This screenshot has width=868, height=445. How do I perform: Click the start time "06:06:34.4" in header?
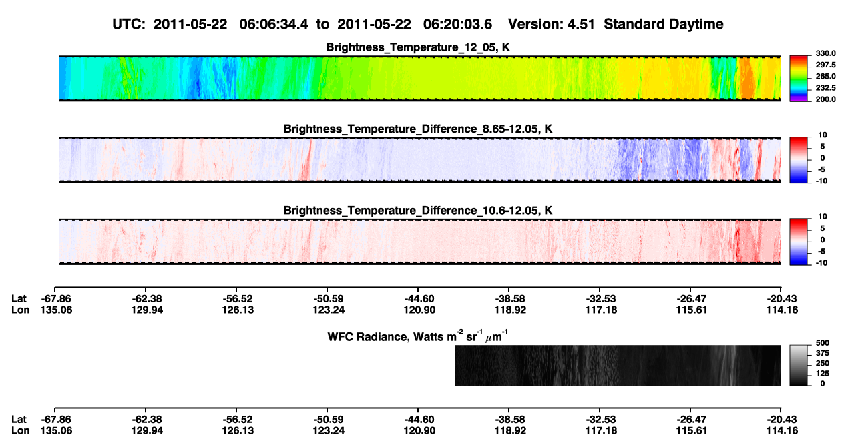[x=274, y=24]
